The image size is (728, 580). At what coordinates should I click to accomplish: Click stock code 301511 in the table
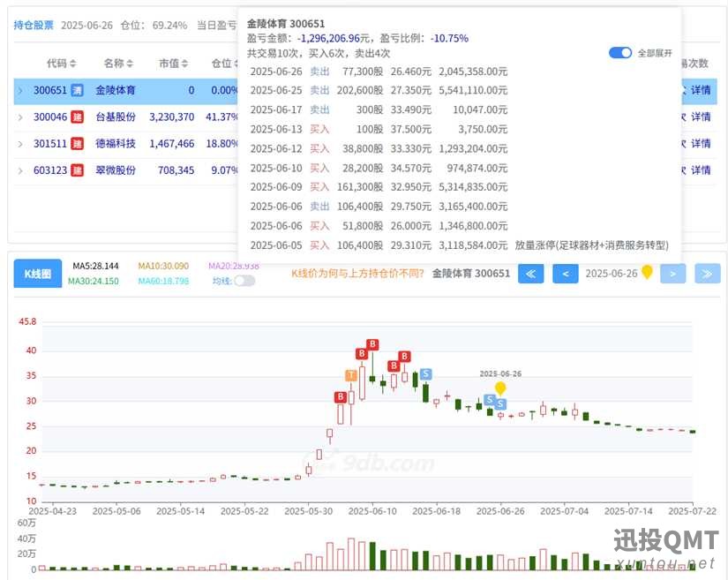50,144
